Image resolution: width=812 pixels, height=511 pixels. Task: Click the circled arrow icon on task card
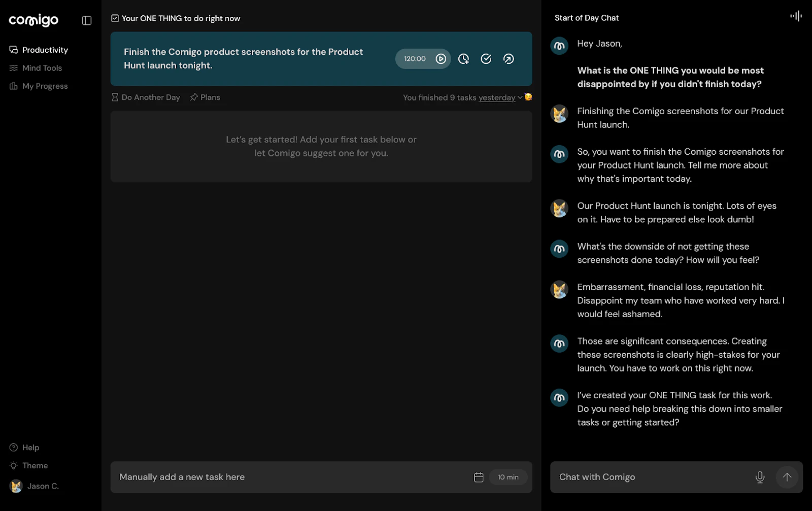point(509,59)
